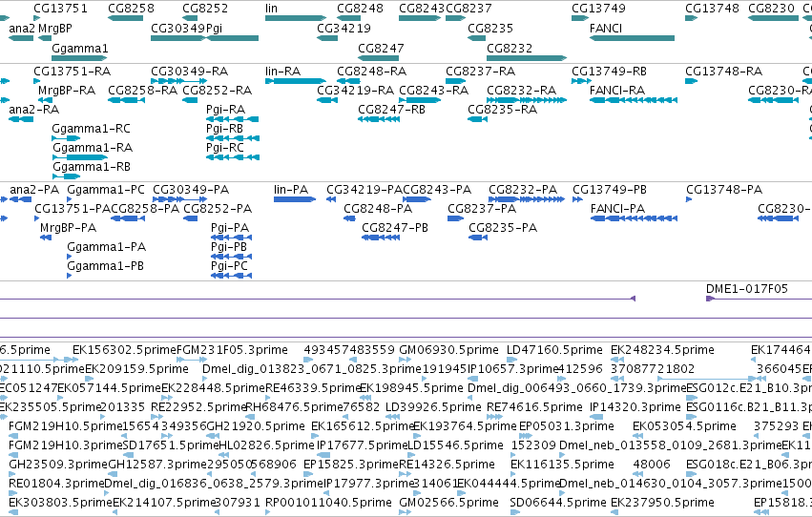Viewport: 812px width, 517px height.
Task: Select the EK116135.5prime EST label
Action: pos(562,465)
